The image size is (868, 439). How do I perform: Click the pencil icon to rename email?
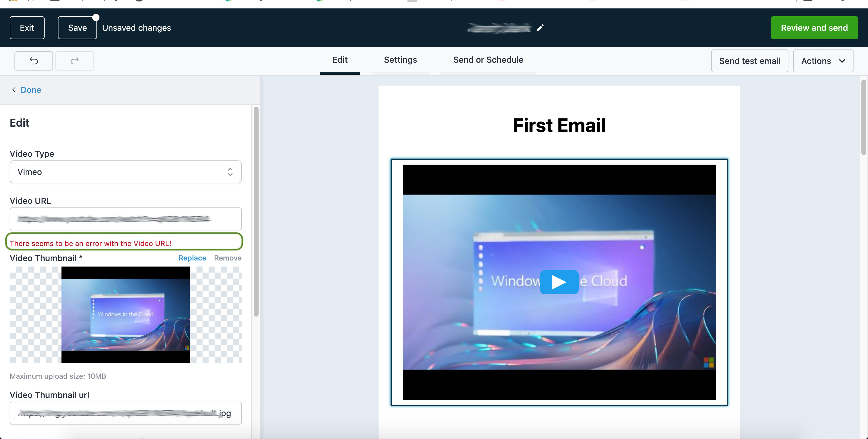[x=540, y=28]
